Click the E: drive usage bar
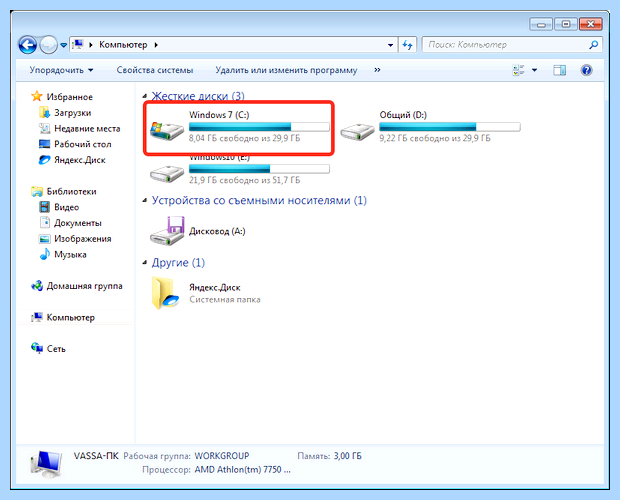Screen dimensions: 620x500 [x=259, y=169]
